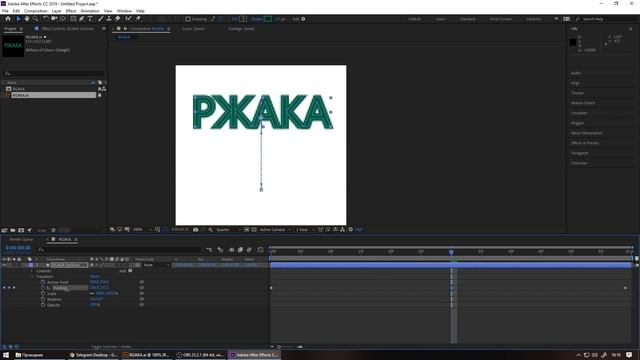This screenshot has height=360, width=640.
Task: Open the 1 View layout dropdown
Action: (304, 230)
